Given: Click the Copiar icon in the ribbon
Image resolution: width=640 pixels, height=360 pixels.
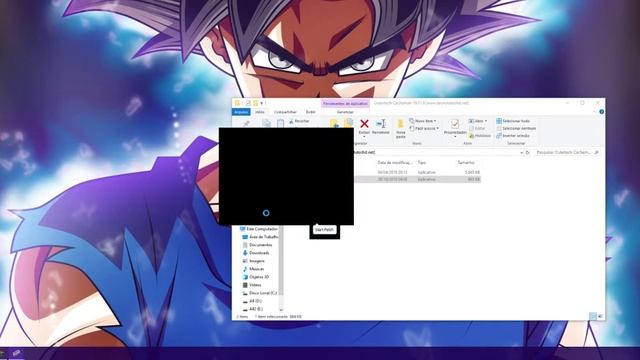Looking at the screenshot, I should tap(266, 124).
